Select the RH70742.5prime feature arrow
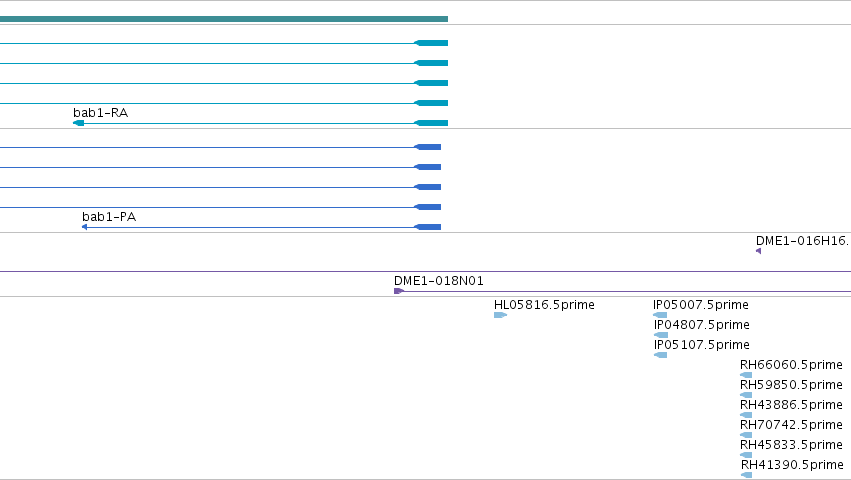Viewport: 851px width, 480px height. point(746,434)
